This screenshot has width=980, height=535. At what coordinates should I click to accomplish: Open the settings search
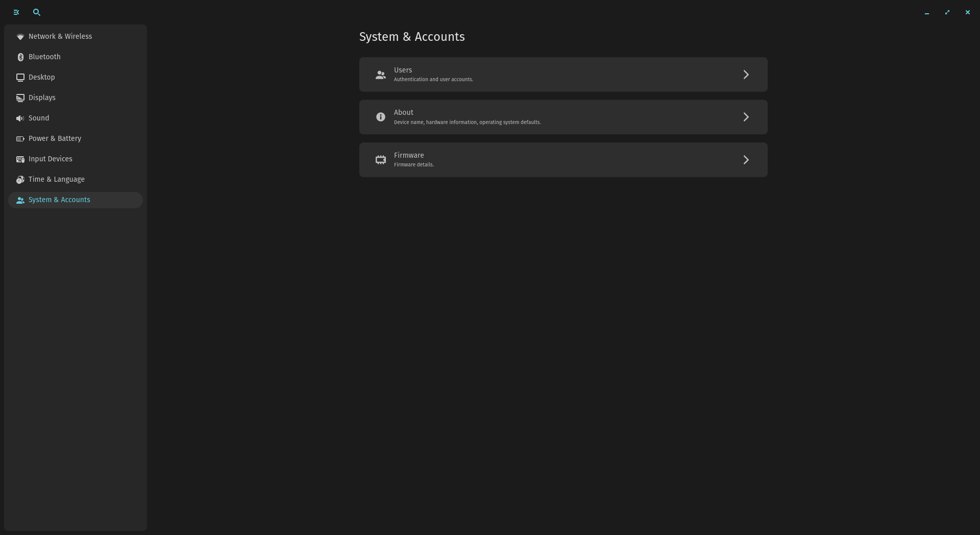click(x=36, y=12)
